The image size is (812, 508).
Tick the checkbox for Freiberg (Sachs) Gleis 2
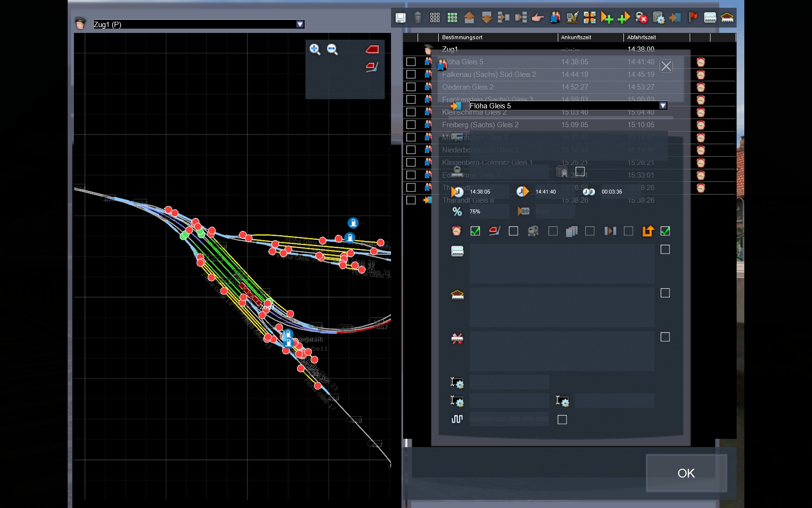pyautogui.click(x=411, y=125)
